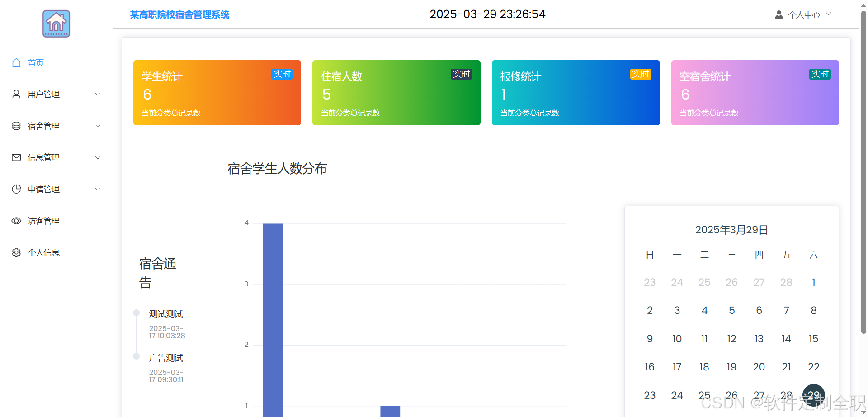Click 实时 tag on 报修统计 card
Screen dimensions: 868x417
[641, 74]
